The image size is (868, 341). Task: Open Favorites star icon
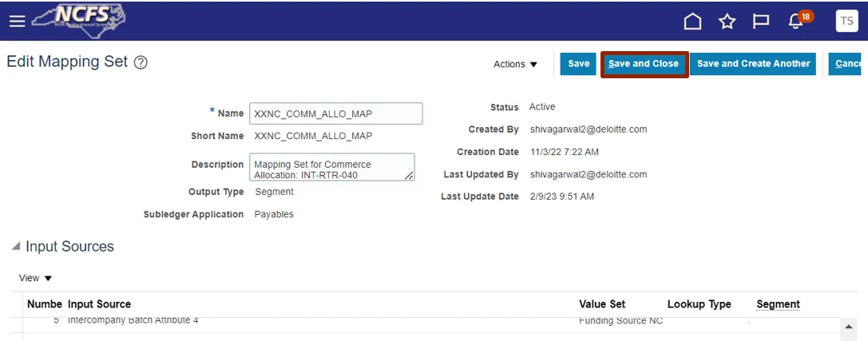point(727,22)
